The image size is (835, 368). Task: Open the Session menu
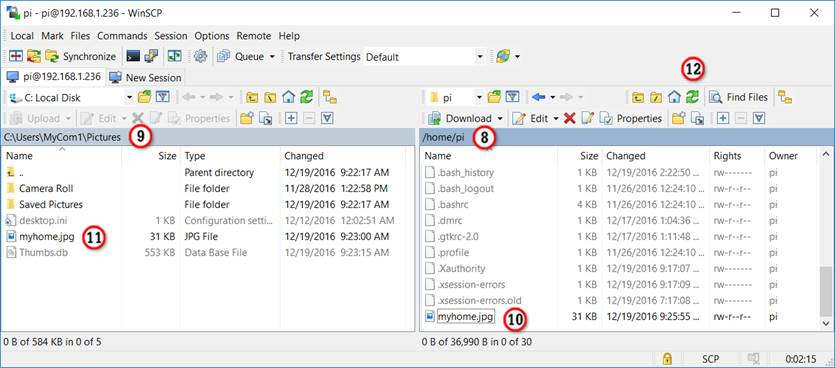[170, 36]
